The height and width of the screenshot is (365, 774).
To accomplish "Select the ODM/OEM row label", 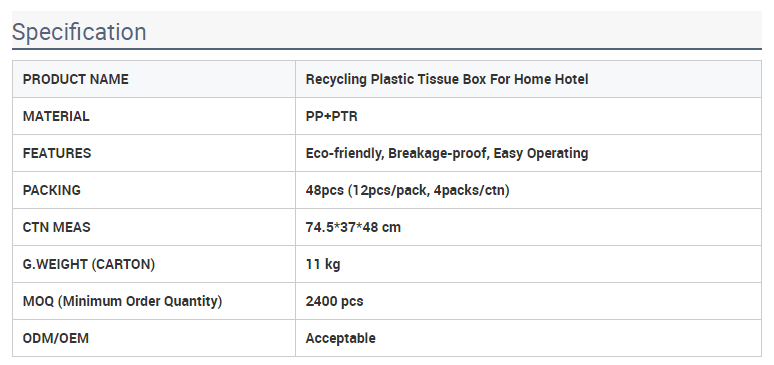I will (x=56, y=338).
